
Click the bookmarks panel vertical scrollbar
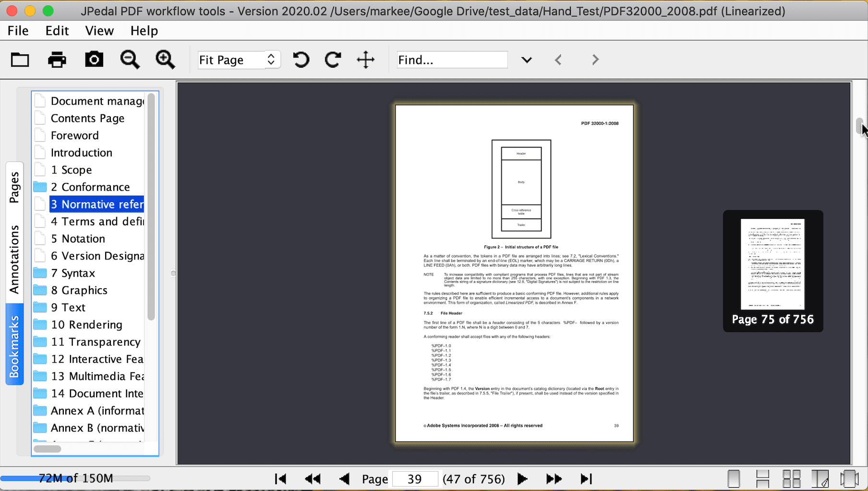point(151,207)
